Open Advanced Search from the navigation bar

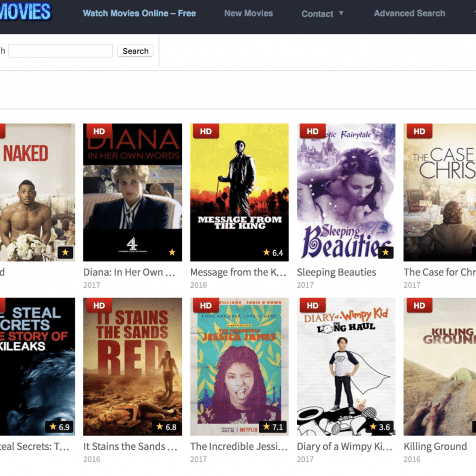[409, 13]
